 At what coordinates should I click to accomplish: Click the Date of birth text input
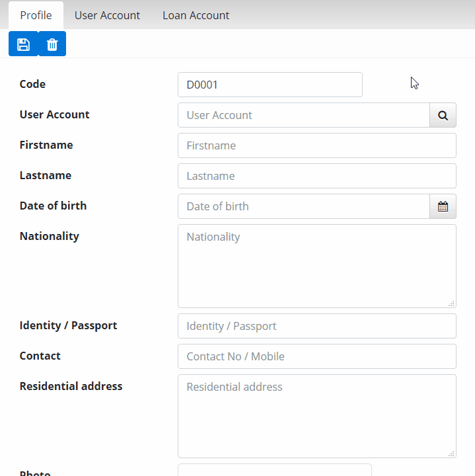(304, 206)
